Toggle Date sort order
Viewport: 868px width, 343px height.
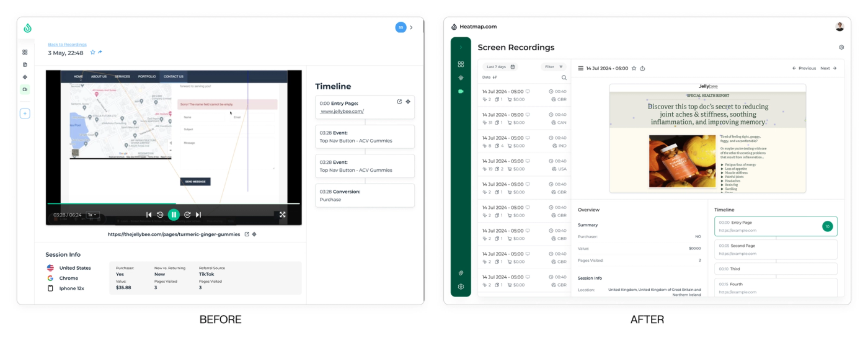pos(490,78)
